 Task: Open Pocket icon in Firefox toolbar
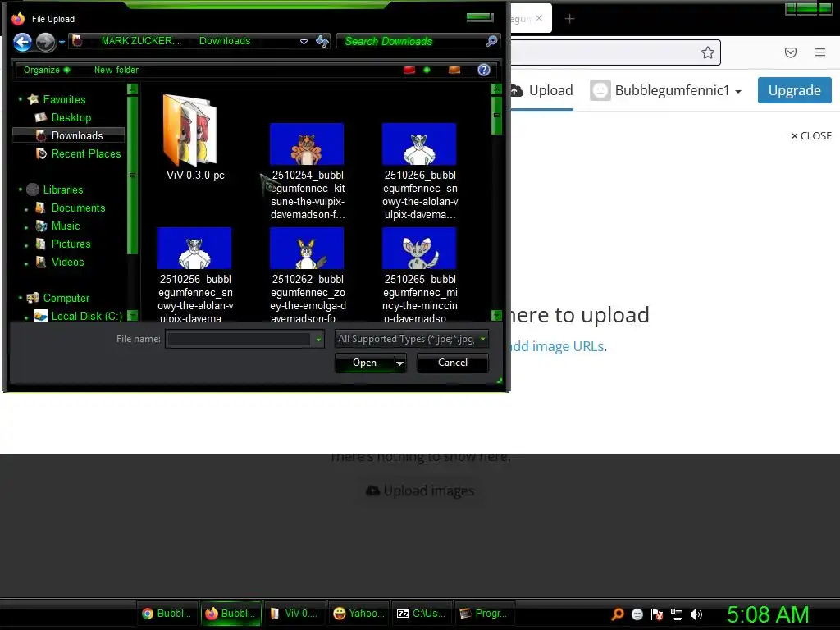(x=790, y=52)
